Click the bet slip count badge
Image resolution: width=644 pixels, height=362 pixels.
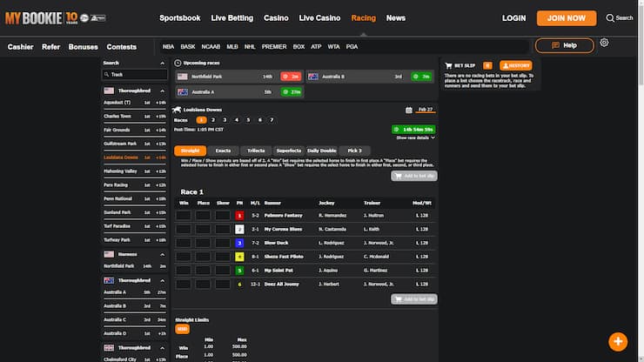pos(487,66)
